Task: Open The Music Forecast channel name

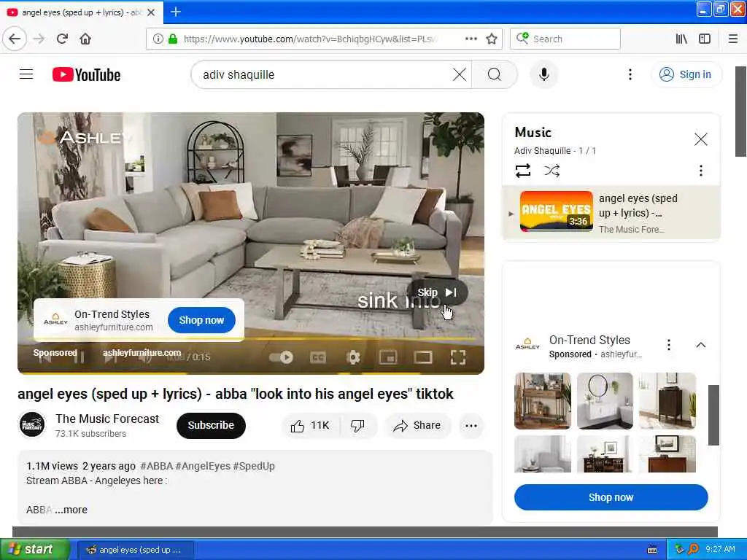Action: (x=107, y=419)
